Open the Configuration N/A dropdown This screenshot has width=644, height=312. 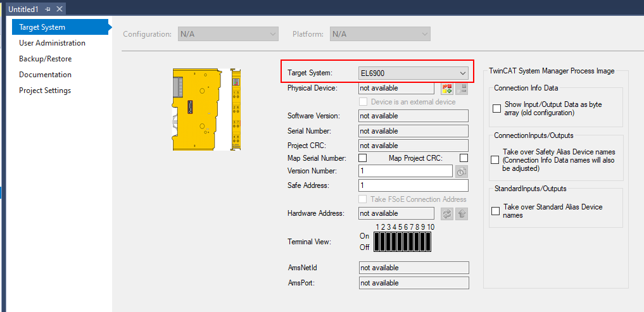228,34
